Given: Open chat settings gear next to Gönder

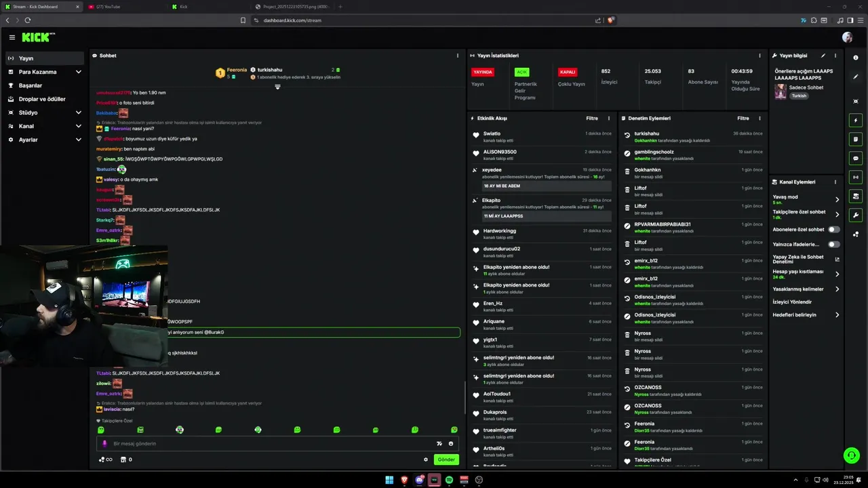Looking at the screenshot, I should click(x=426, y=460).
